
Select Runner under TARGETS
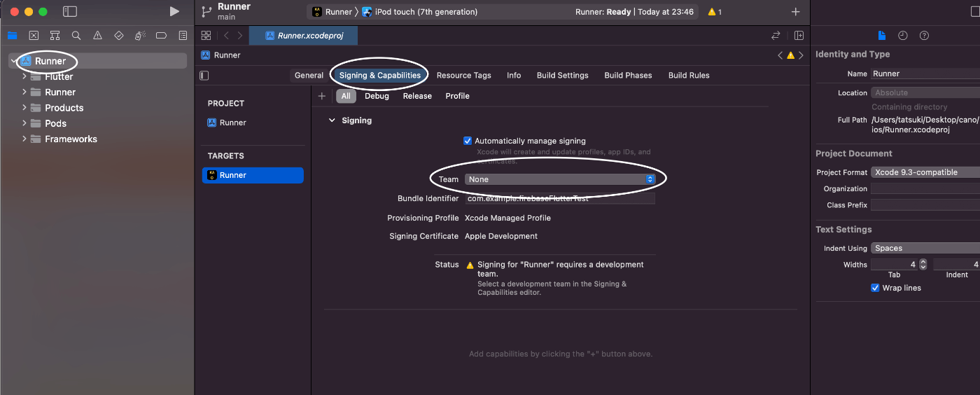pyautogui.click(x=253, y=175)
